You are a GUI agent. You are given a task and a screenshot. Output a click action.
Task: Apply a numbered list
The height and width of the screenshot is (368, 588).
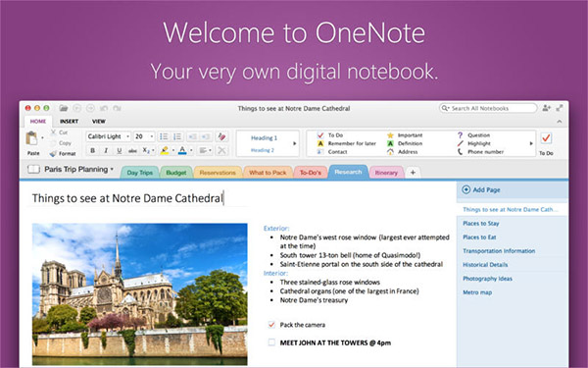(177, 136)
